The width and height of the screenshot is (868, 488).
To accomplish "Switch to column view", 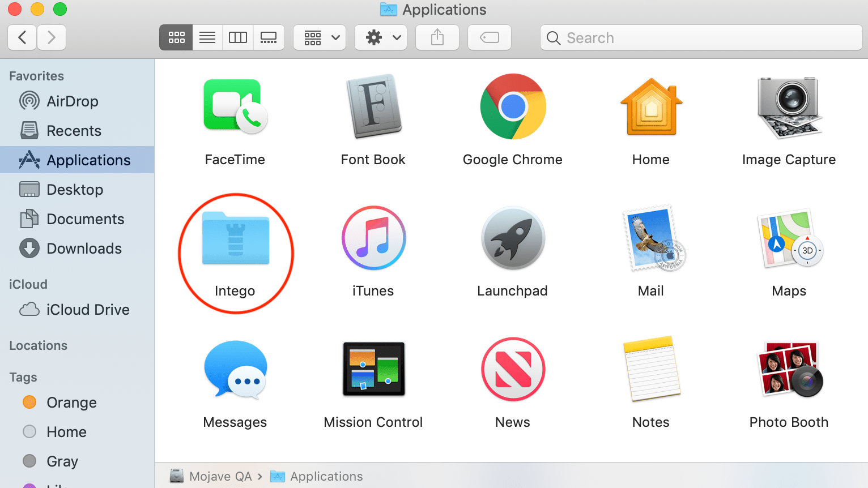I will pyautogui.click(x=237, y=37).
